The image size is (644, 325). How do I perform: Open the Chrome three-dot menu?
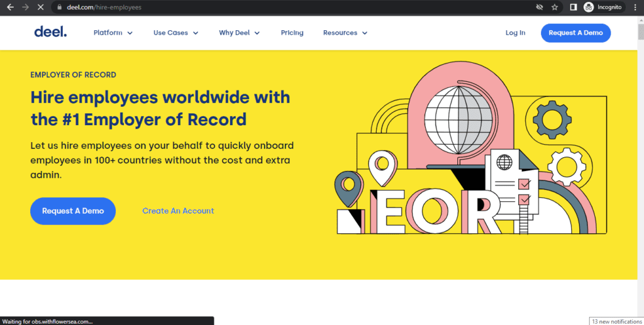pos(635,7)
